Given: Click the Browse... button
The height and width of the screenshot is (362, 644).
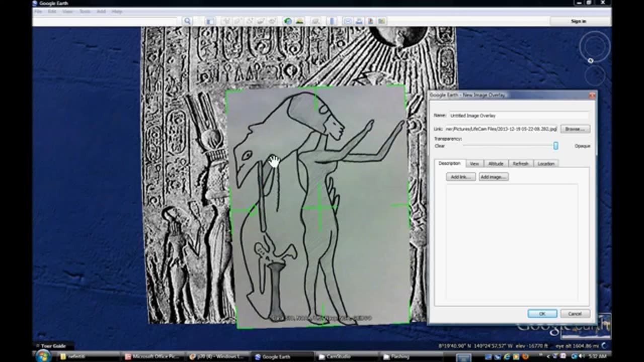Looking at the screenshot, I should tap(575, 129).
